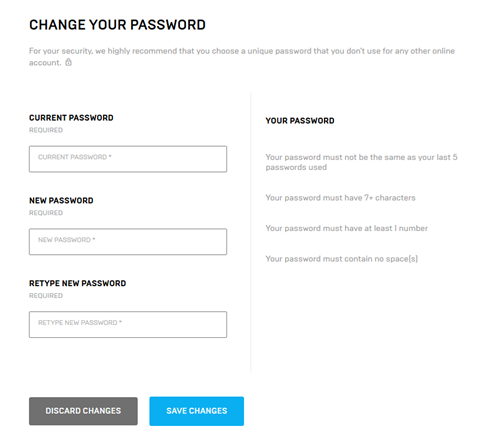500x441 pixels.
Task: Click the vertical divider between form and rules
Action: (251, 232)
